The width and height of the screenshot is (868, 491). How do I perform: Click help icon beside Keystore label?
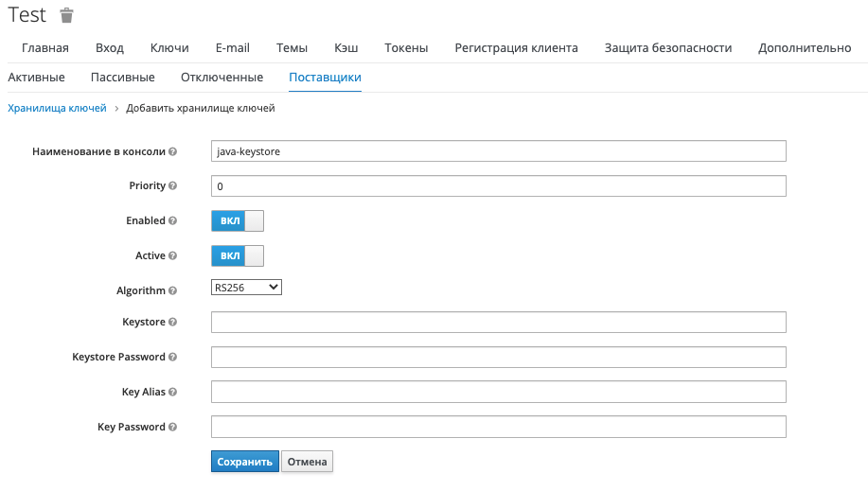(173, 323)
